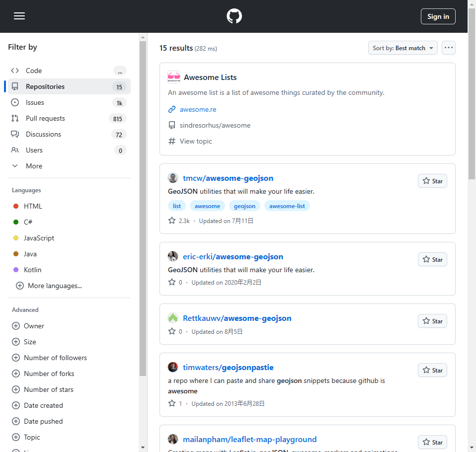Open tmcw/awesome-geojson repository
This screenshot has height=452, width=476.
(x=228, y=178)
